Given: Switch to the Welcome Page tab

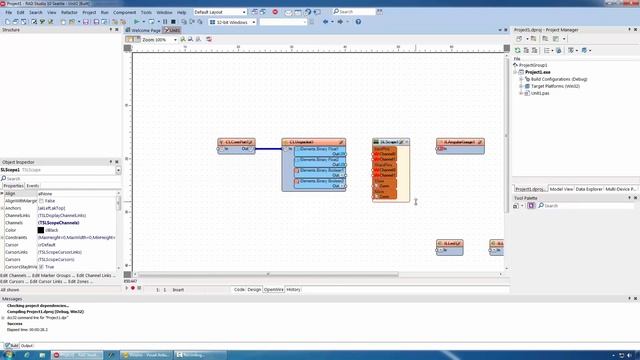Looking at the screenshot, I should (142, 30).
